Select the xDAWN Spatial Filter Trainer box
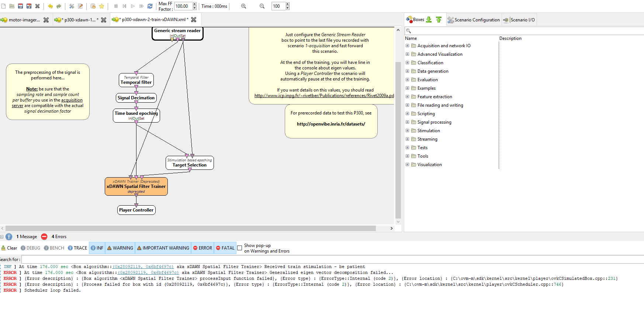This screenshot has height=309, width=644. click(x=136, y=186)
